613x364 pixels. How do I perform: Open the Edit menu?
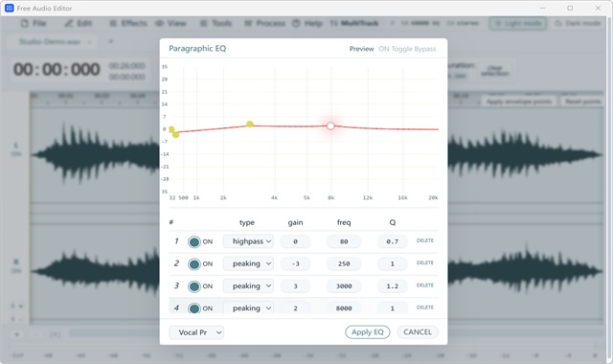pyautogui.click(x=79, y=23)
